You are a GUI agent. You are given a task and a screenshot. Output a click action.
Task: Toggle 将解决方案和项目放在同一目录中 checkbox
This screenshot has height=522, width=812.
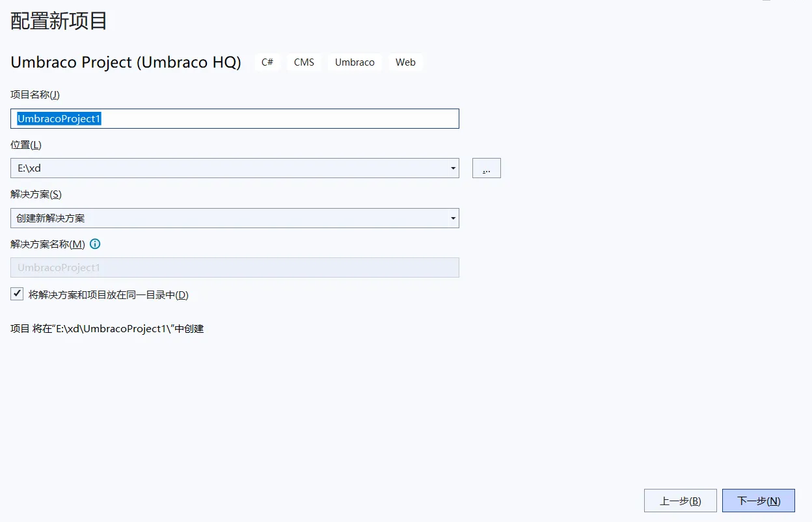[17, 294]
